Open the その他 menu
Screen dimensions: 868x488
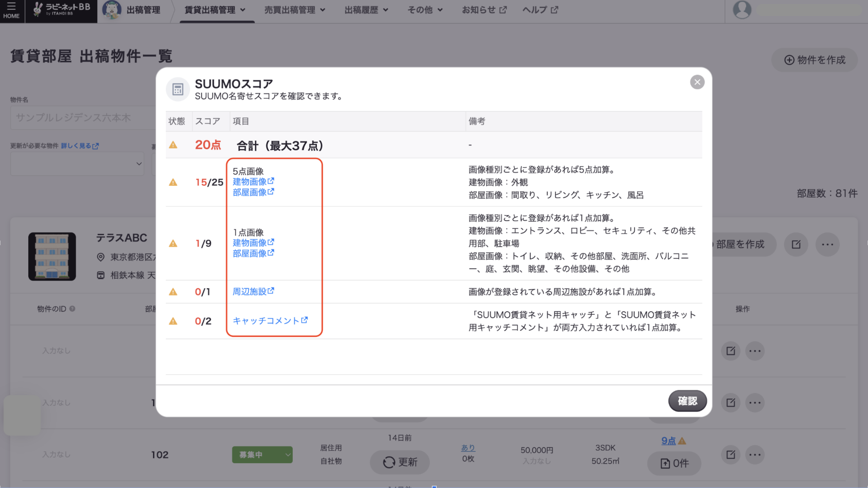click(x=425, y=10)
